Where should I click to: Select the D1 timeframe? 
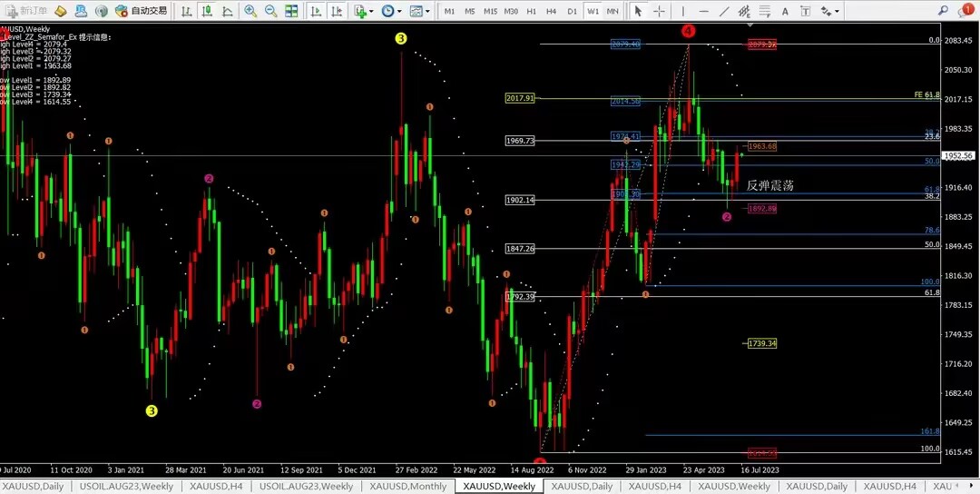pos(572,11)
